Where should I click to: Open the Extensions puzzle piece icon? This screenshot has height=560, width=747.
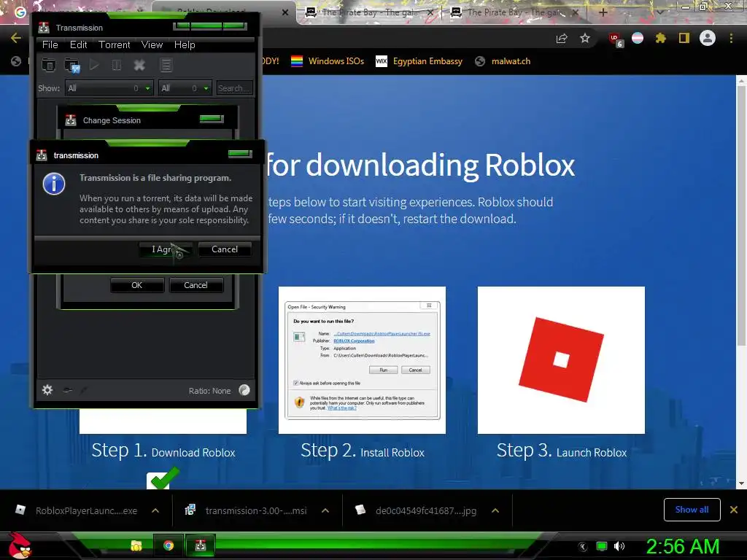pyautogui.click(x=660, y=38)
